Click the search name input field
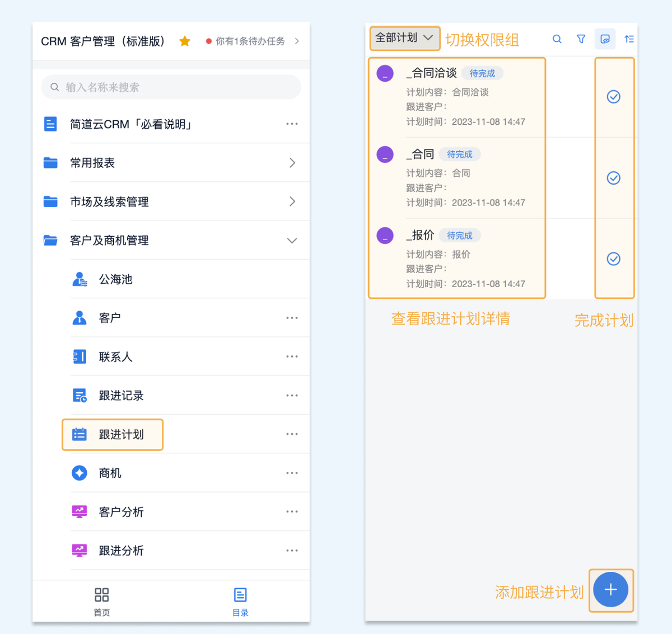This screenshot has height=634, width=672. pyautogui.click(x=171, y=87)
